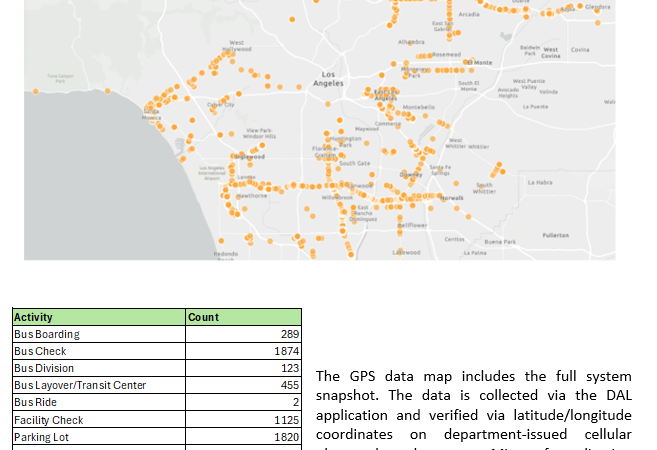Click the Los Angeles label on map

[328, 79]
